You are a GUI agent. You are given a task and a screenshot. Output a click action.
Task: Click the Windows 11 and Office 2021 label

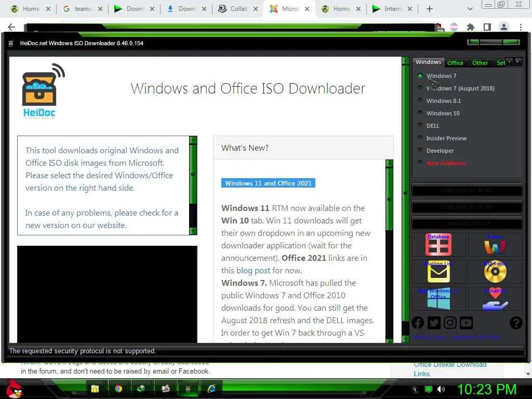268,183
